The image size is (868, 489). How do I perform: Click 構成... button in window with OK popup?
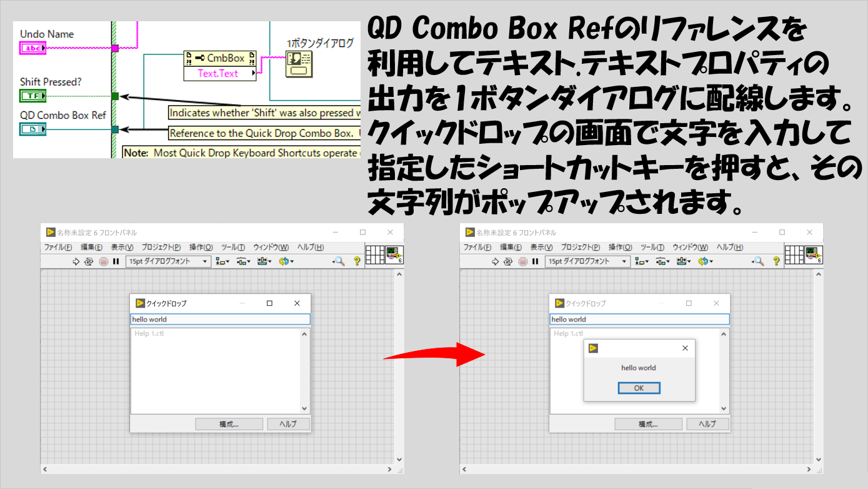tap(648, 424)
